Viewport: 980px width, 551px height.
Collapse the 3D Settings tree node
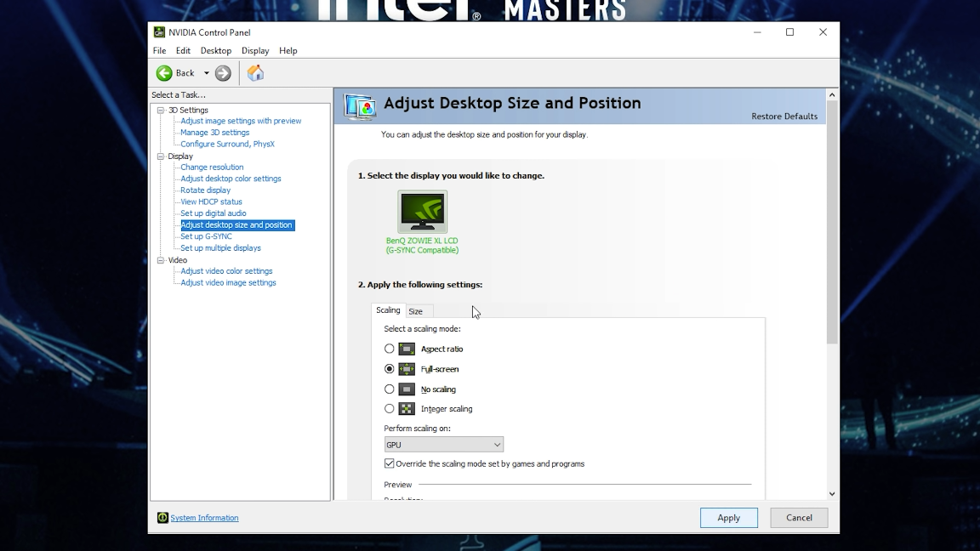(x=161, y=110)
